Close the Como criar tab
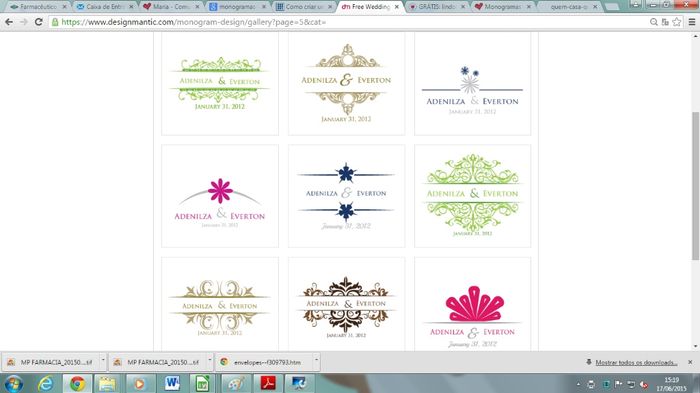The image size is (700, 393). pos(330,7)
